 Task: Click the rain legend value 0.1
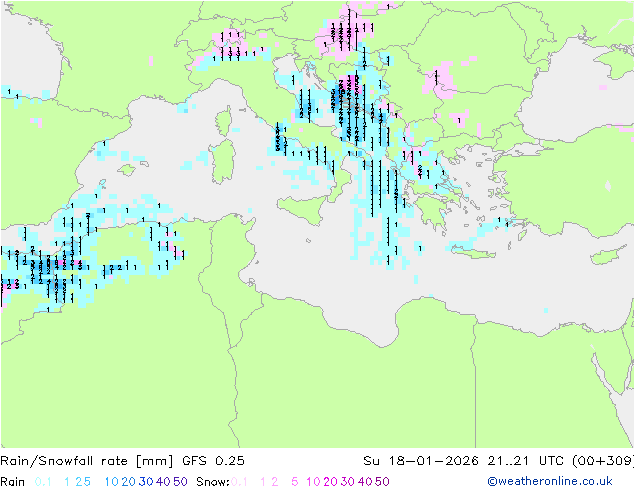(x=43, y=482)
